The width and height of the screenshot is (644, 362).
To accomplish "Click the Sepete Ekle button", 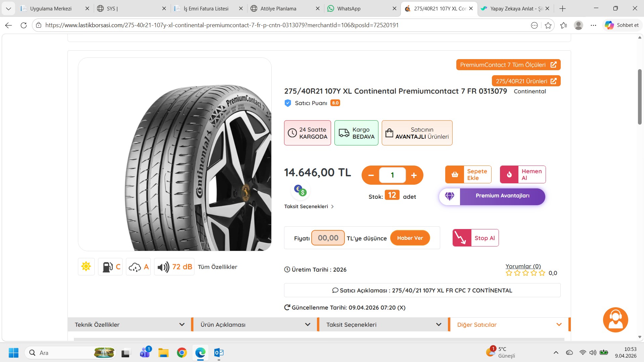I will [468, 175].
